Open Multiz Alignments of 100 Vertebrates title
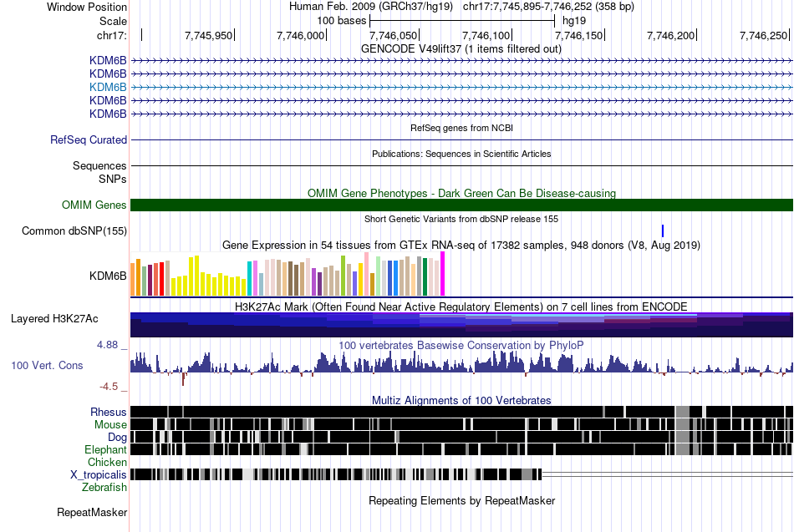 click(x=461, y=400)
